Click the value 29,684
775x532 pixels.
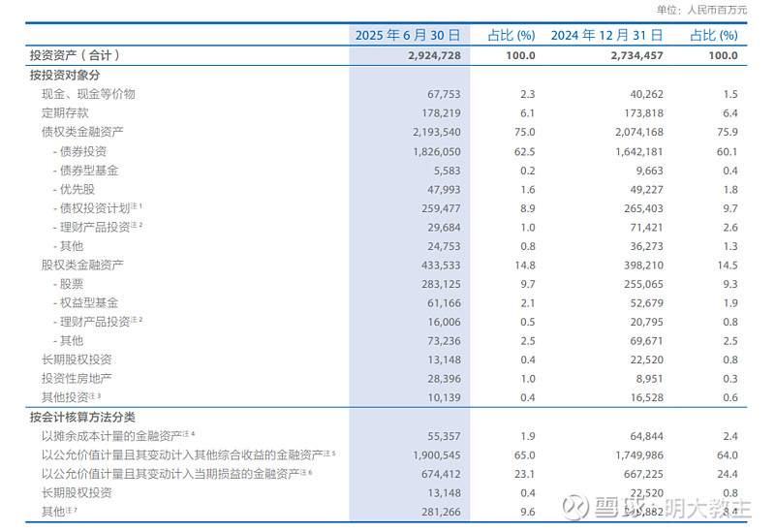click(444, 228)
